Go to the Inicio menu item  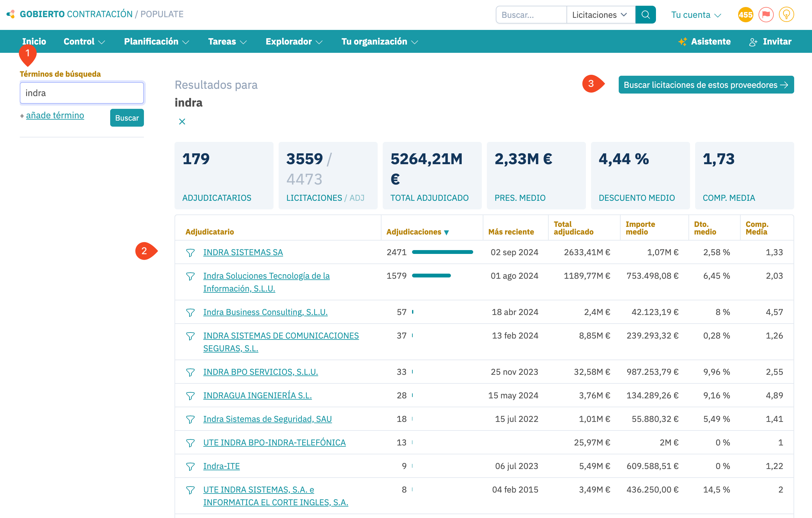coord(34,41)
